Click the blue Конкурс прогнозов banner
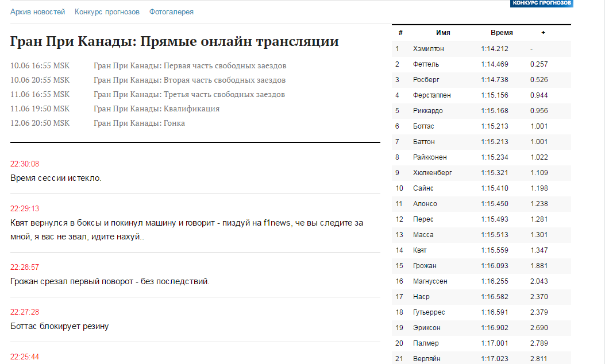Screen dimensions: 605x364 point(541,3)
